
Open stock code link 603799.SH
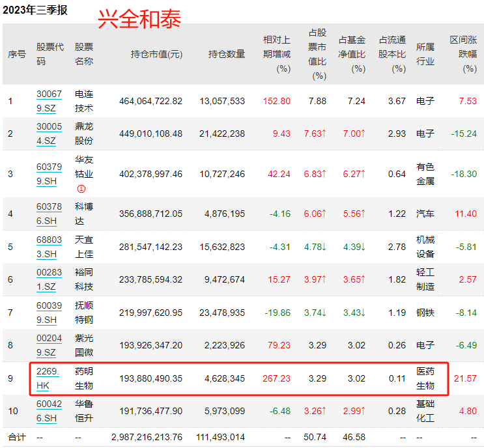49,174
